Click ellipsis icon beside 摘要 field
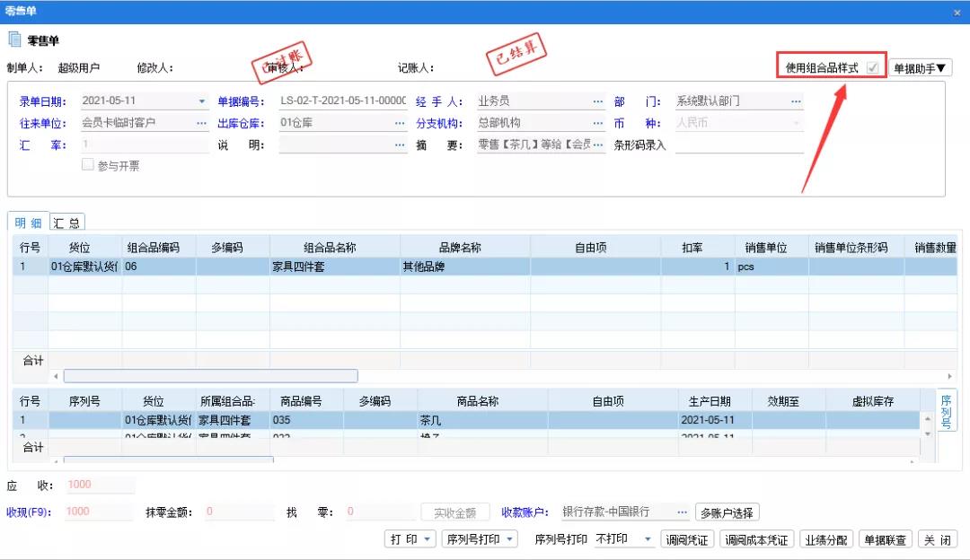 [598, 144]
